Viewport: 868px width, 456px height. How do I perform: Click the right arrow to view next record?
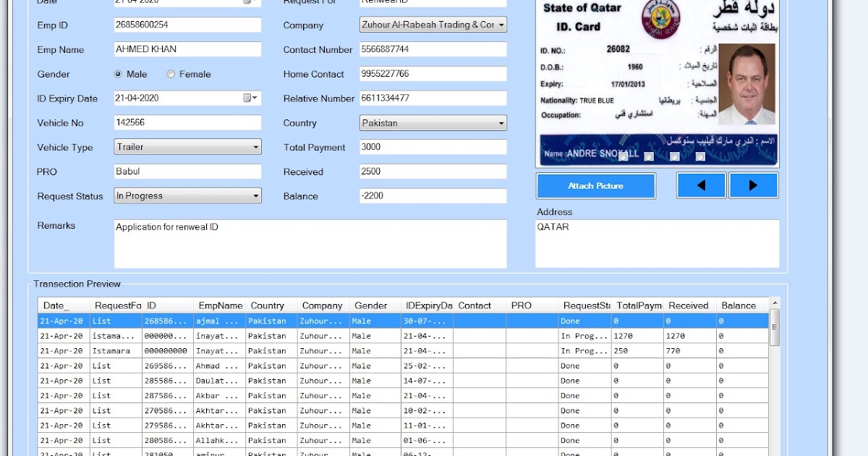(754, 185)
